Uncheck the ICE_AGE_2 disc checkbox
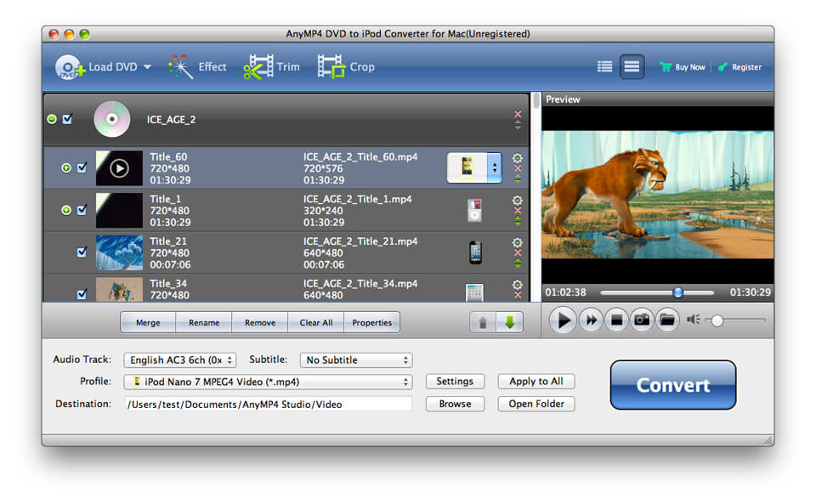This screenshot has height=504, width=816. [x=67, y=119]
